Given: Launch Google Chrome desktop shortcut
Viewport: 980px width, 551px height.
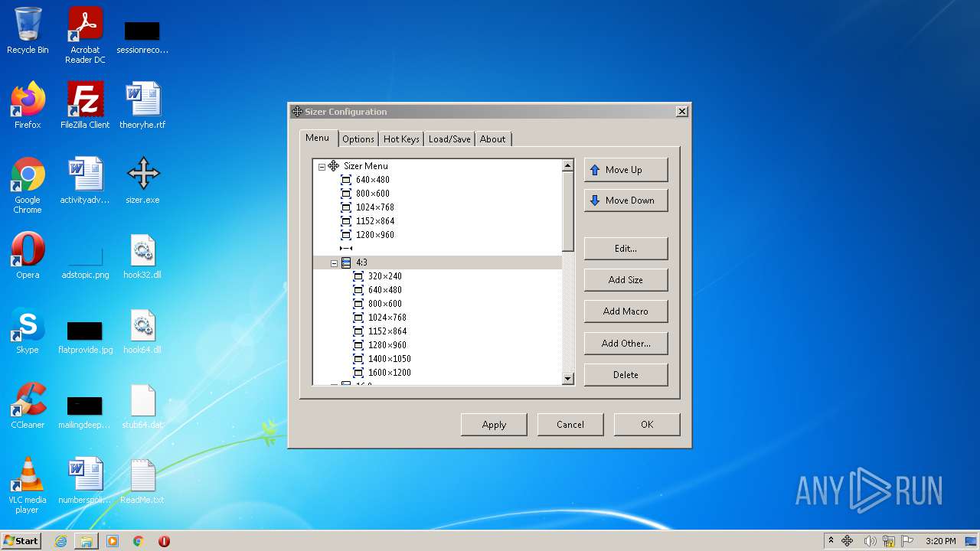Looking at the screenshot, I should (x=28, y=185).
